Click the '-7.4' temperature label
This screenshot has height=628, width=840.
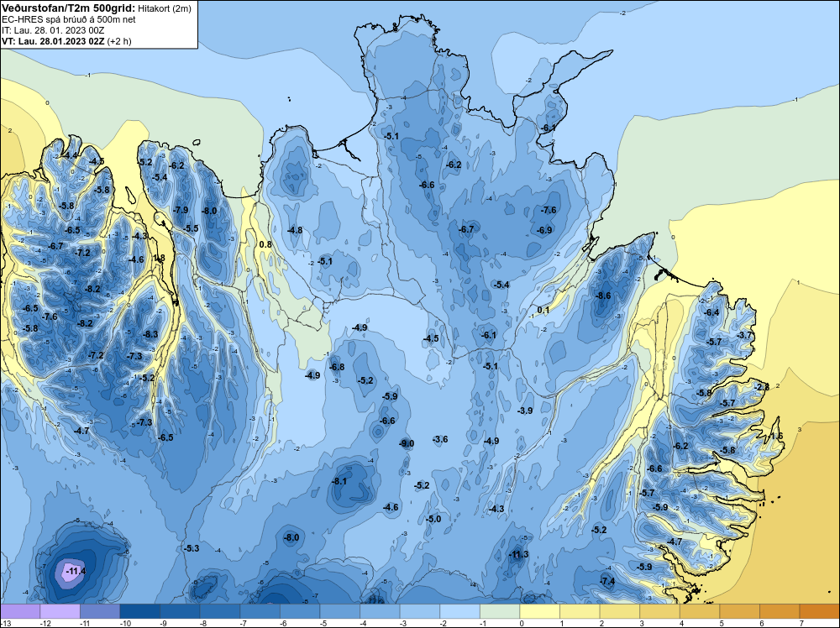(607, 581)
